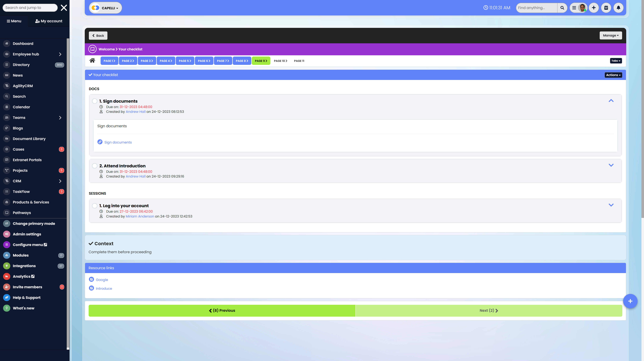Click the (8) Previous button

[222, 310]
